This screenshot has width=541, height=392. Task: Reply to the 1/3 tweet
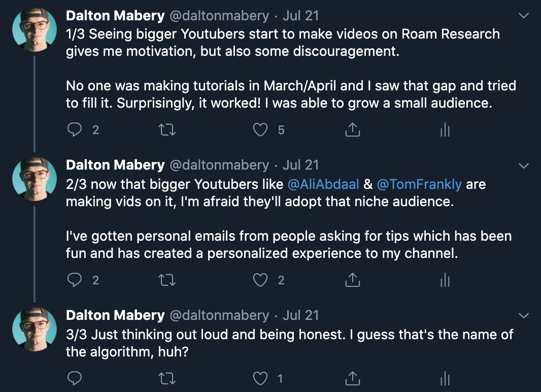[74, 130]
